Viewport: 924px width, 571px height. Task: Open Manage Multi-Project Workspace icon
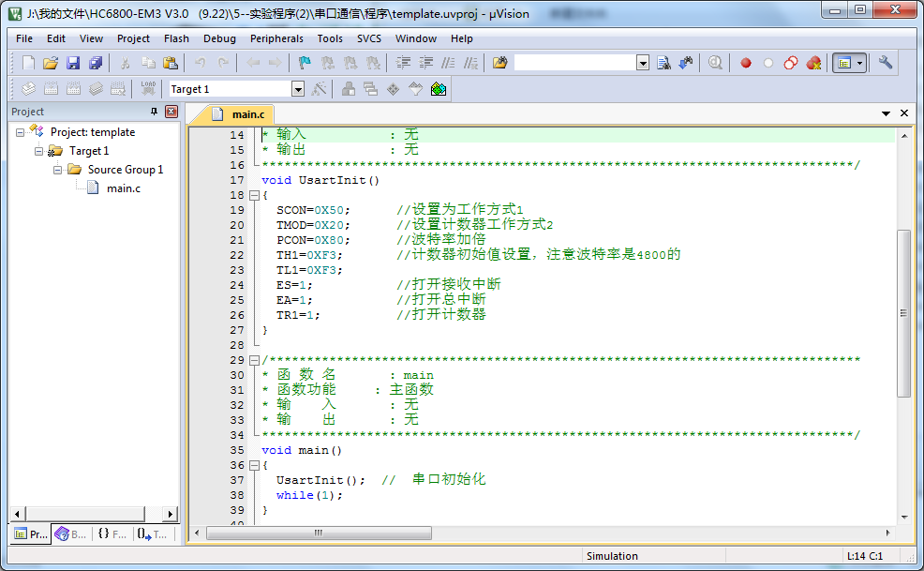371,89
